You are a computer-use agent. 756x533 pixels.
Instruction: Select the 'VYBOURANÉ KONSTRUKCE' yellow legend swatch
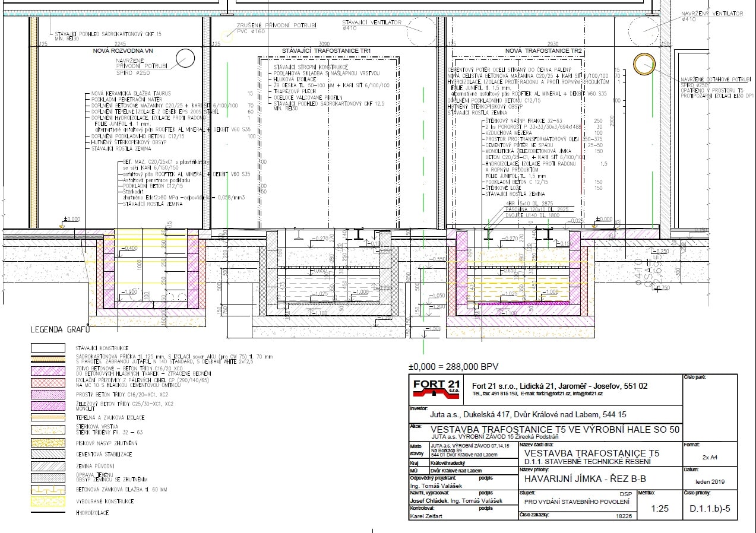click(48, 502)
